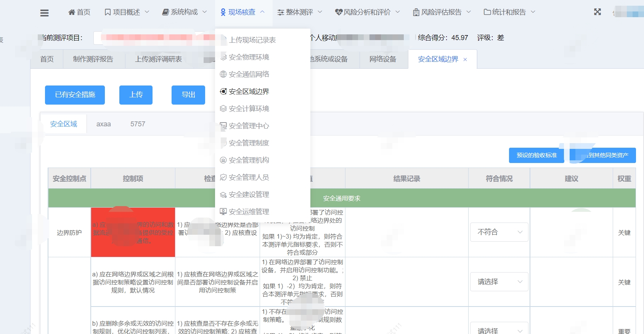
Task: Open the 请选择 dropdown in second row
Action: [499, 282]
